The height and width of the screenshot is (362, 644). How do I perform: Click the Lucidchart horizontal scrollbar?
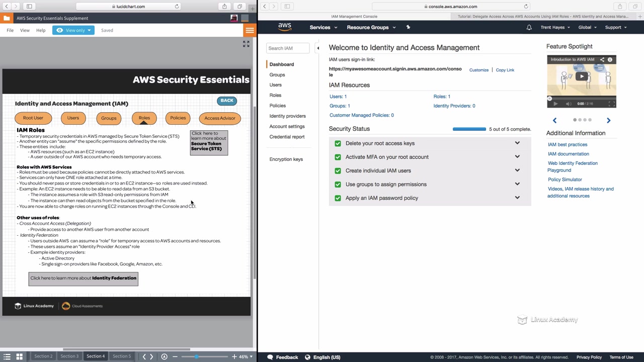pyautogui.click(x=126, y=349)
